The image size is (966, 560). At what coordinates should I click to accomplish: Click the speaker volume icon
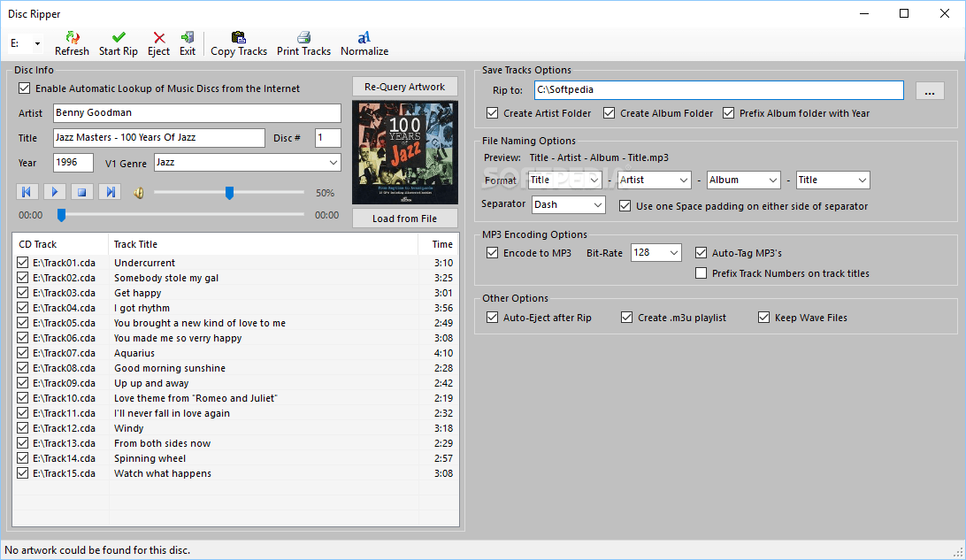coord(138,191)
